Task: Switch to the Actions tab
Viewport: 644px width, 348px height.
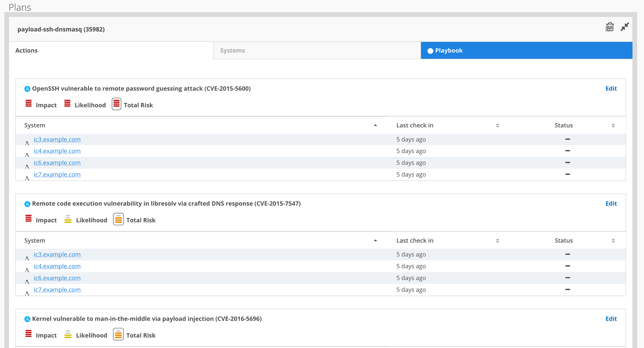Action: 111,50
